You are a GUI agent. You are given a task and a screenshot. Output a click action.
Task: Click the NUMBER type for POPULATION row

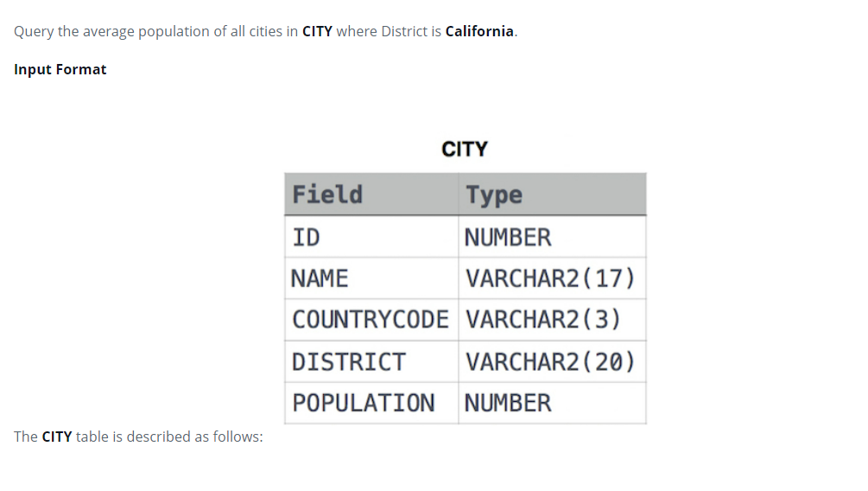click(x=552, y=403)
